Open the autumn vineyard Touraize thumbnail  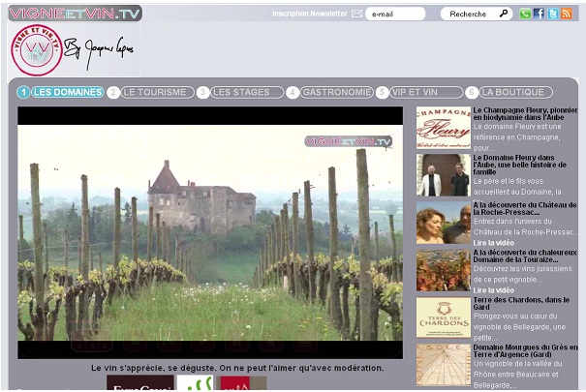point(444,270)
